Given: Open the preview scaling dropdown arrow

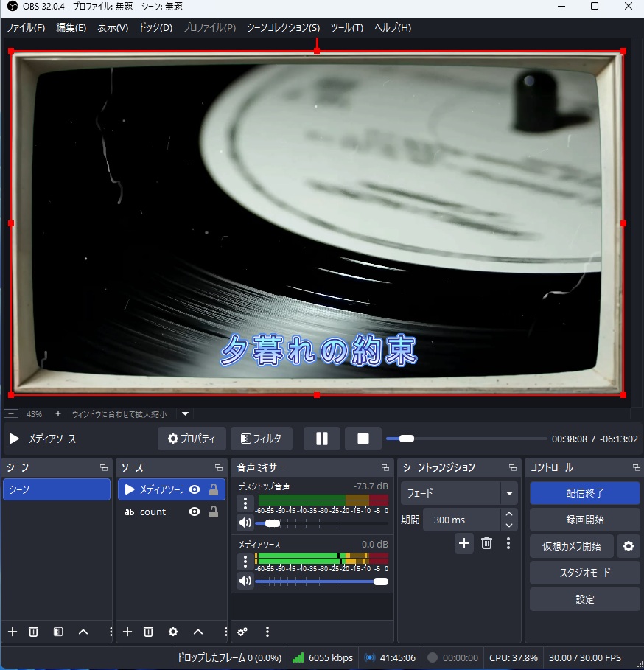Looking at the screenshot, I should [x=186, y=414].
